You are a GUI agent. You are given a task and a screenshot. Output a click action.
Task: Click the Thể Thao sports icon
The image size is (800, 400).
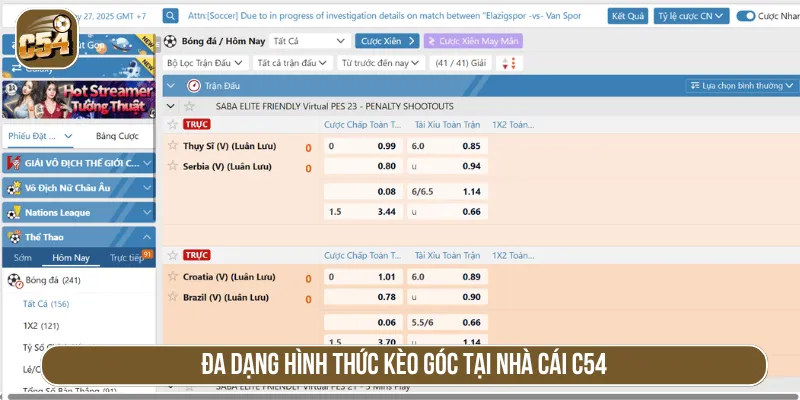(14, 237)
